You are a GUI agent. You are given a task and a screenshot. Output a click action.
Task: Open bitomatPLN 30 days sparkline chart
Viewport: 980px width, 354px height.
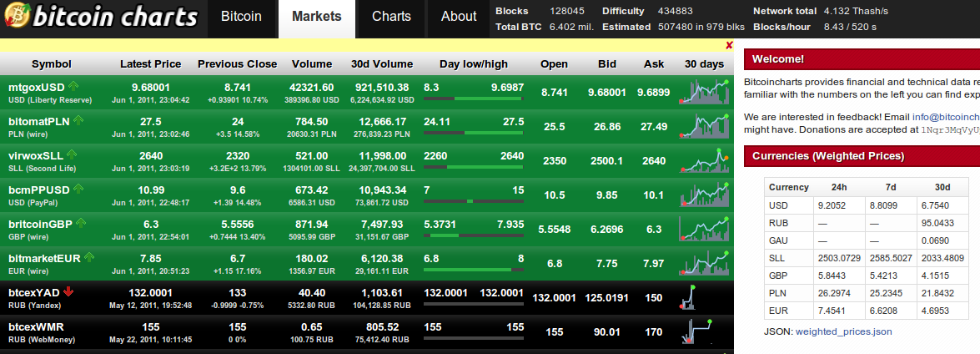click(705, 126)
